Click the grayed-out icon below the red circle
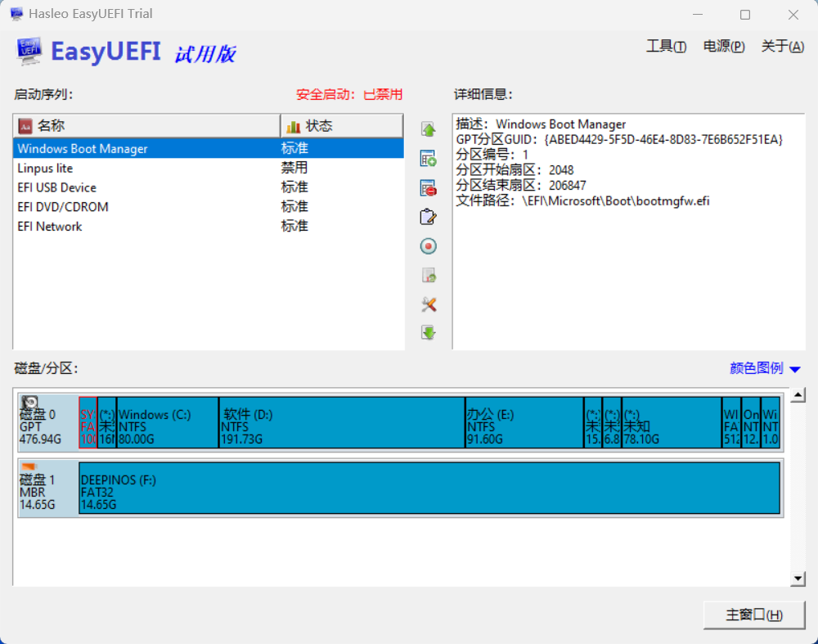This screenshot has width=818, height=644. (x=429, y=276)
